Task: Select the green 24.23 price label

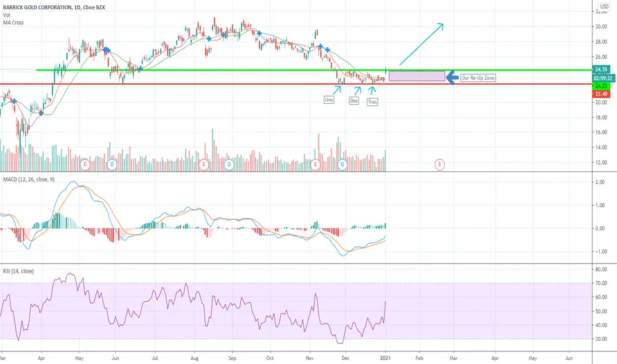Action: (x=601, y=86)
